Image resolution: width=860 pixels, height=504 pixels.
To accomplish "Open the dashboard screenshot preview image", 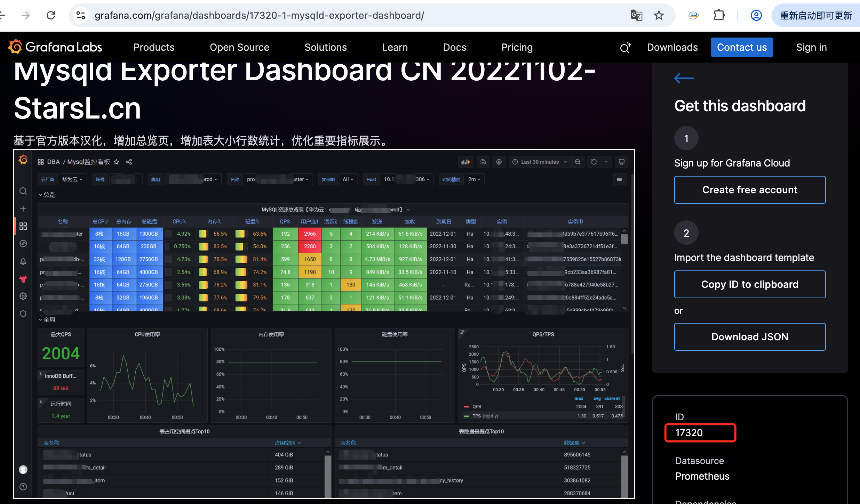I will pos(324,324).
